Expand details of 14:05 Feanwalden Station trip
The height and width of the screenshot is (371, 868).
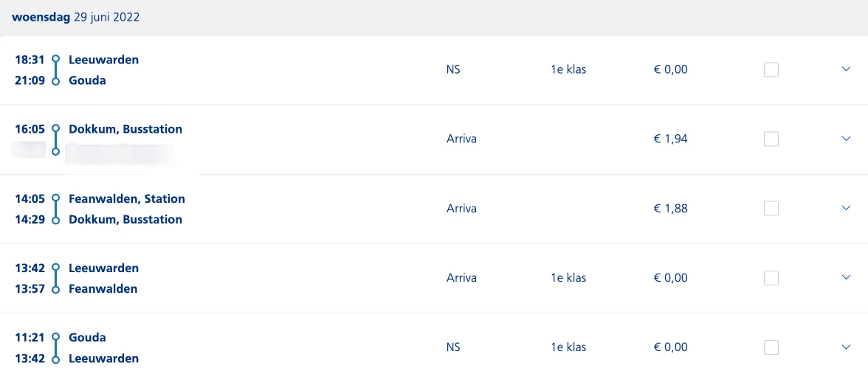(x=847, y=208)
